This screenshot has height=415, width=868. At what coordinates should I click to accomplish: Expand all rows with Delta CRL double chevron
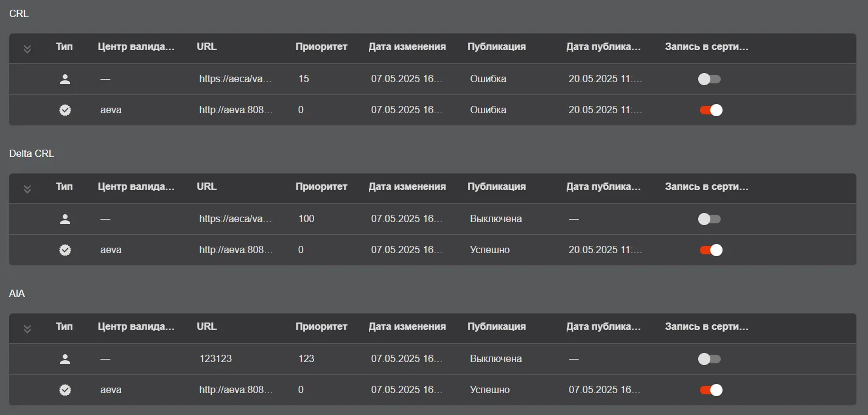point(27,189)
